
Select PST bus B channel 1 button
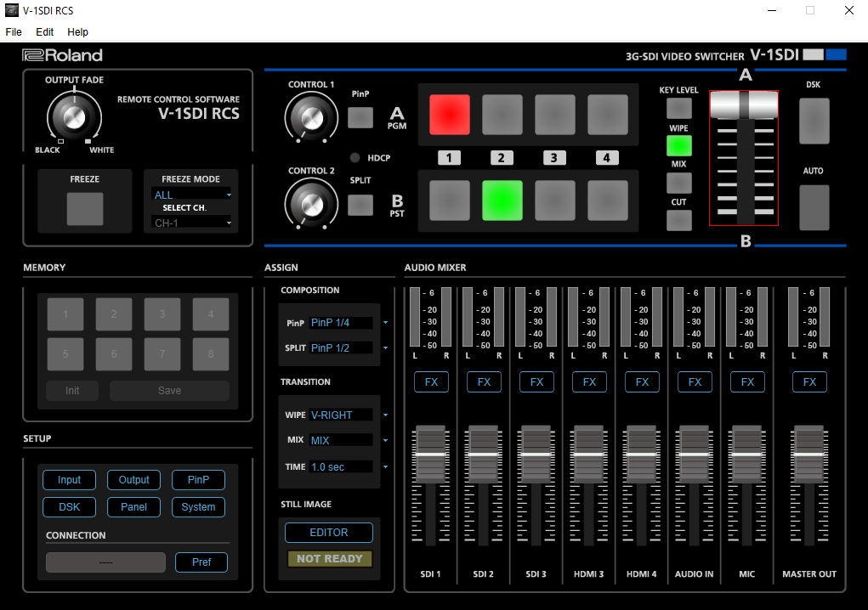pos(450,201)
